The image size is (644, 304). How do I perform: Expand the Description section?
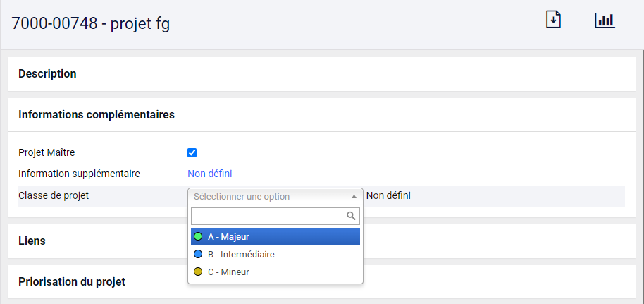321,74
